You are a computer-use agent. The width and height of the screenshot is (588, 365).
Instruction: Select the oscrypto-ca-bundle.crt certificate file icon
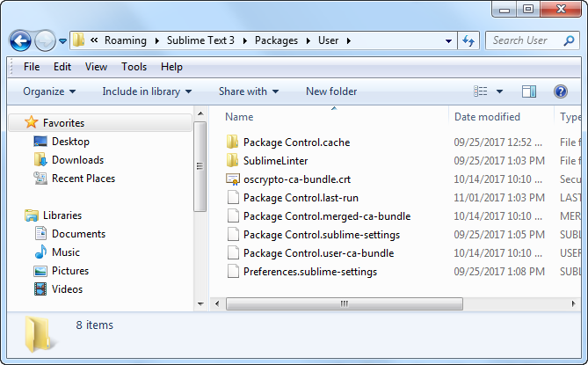pyautogui.click(x=233, y=179)
